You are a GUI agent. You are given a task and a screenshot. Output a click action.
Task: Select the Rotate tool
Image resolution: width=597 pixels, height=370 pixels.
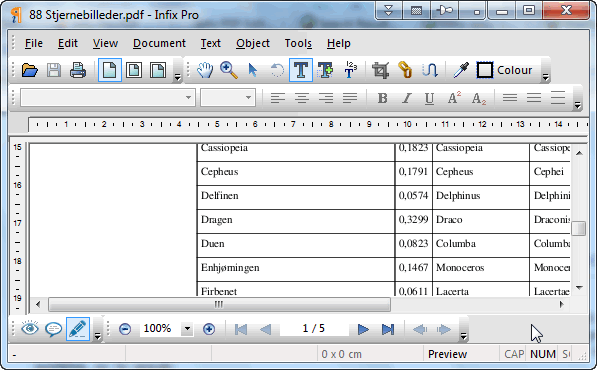[277, 70]
